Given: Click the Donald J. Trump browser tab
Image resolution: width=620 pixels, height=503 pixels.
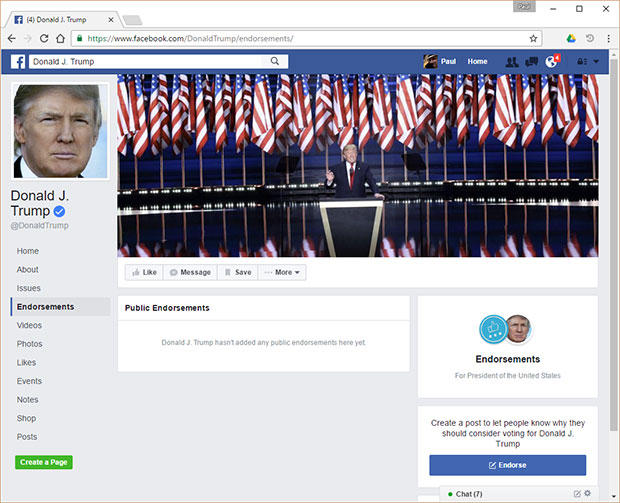Looking at the screenshot, I should 61,19.
